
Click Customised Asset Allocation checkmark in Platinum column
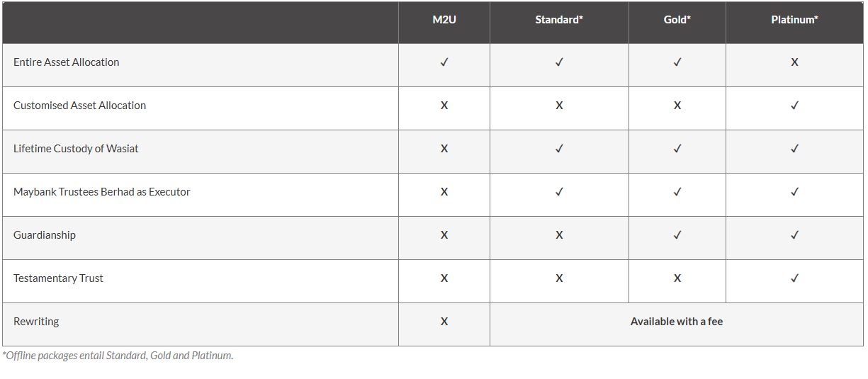tap(794, 106)
